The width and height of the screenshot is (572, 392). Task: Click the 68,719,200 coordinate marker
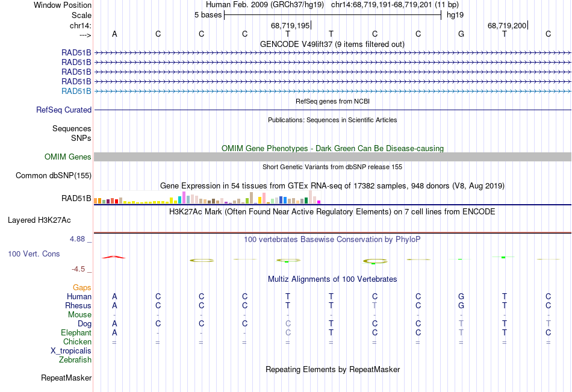(x=508, y=25)
